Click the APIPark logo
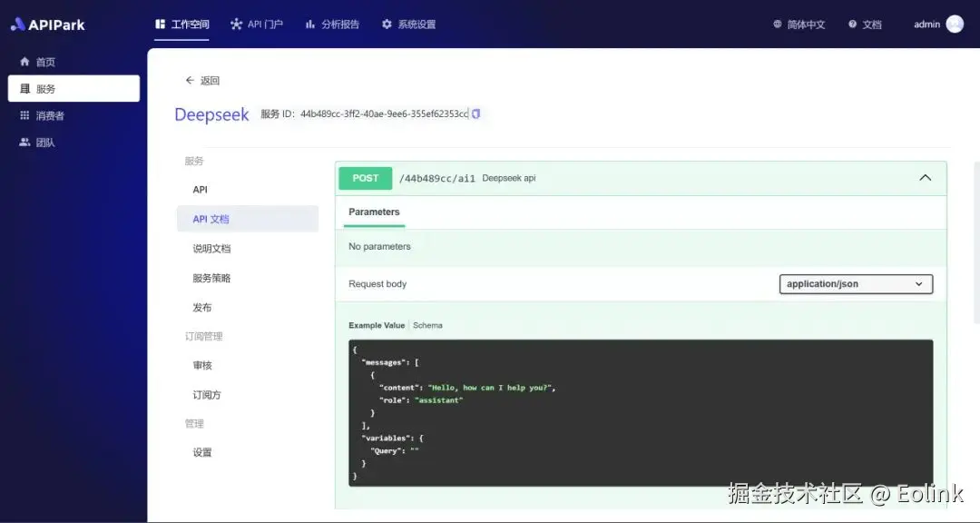The width and height of the screenshot is (980, 523). pyautogui.click(x=49, y=24)
